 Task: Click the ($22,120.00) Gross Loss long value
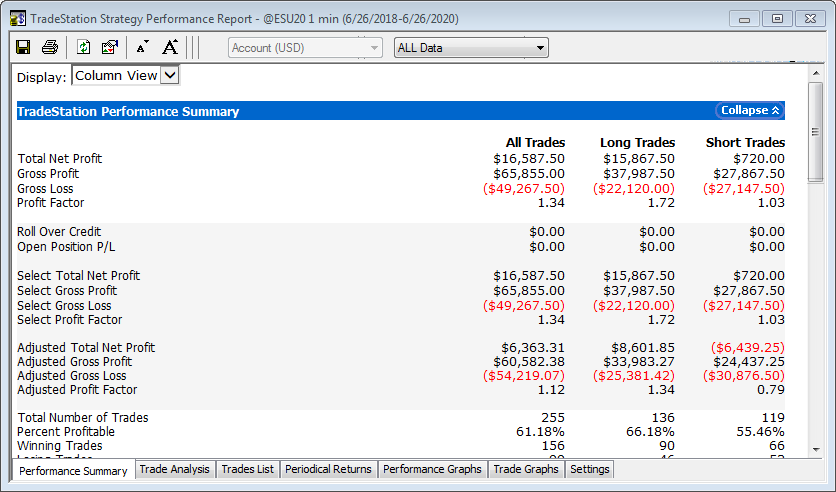tap(634, 189)
